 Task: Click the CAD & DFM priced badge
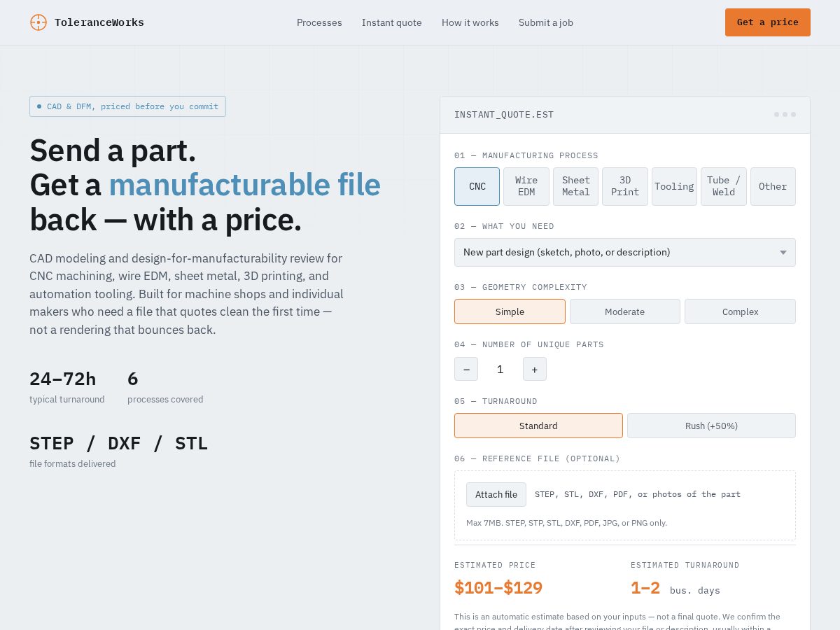coord(127,106)
